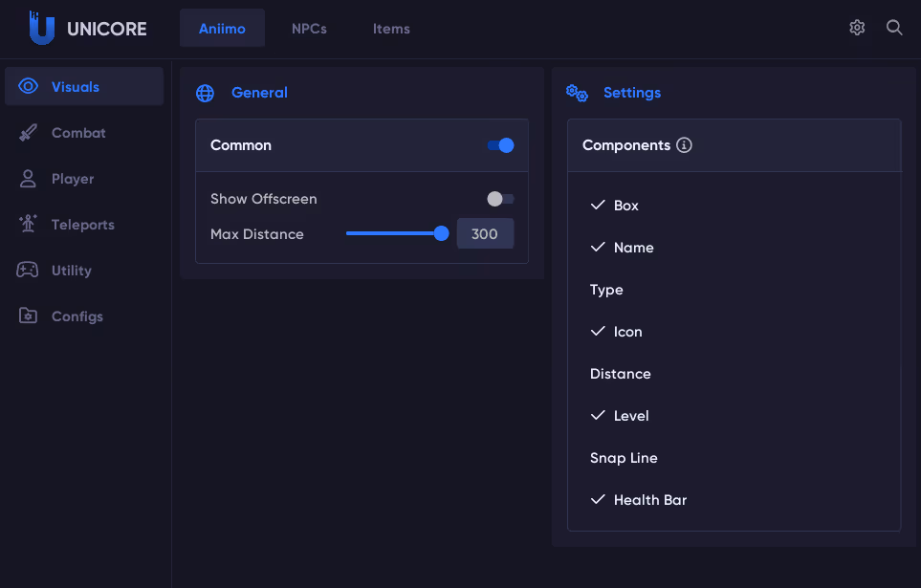Click the Max Distance slider handle
The image size is (921, 588).
[441, 233]
